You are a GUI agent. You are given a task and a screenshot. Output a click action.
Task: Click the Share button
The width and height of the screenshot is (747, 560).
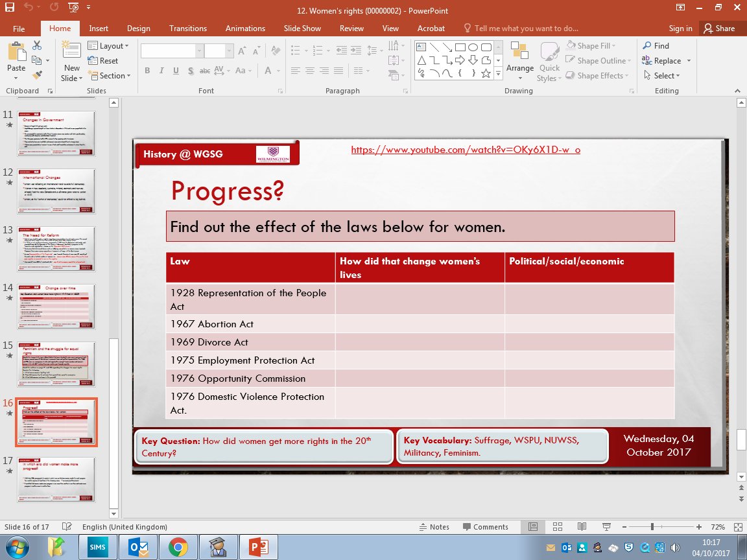pos(721,28)
